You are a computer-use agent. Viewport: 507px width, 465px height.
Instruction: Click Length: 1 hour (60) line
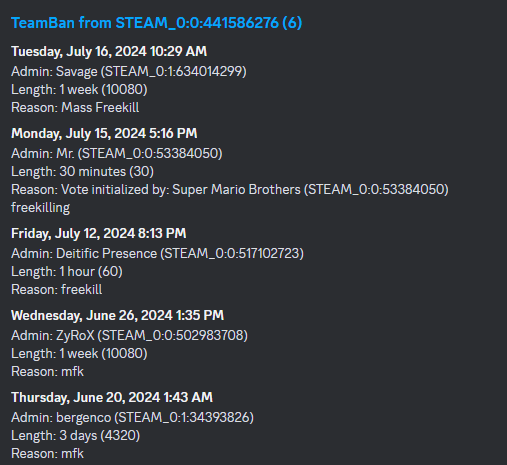point(67,271)
